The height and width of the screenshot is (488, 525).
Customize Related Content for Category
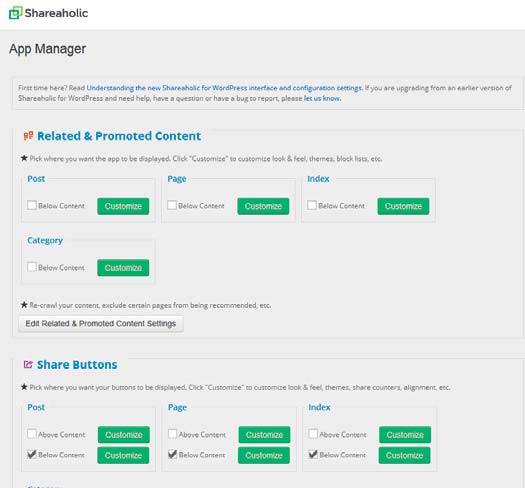(x=123, y=268)
